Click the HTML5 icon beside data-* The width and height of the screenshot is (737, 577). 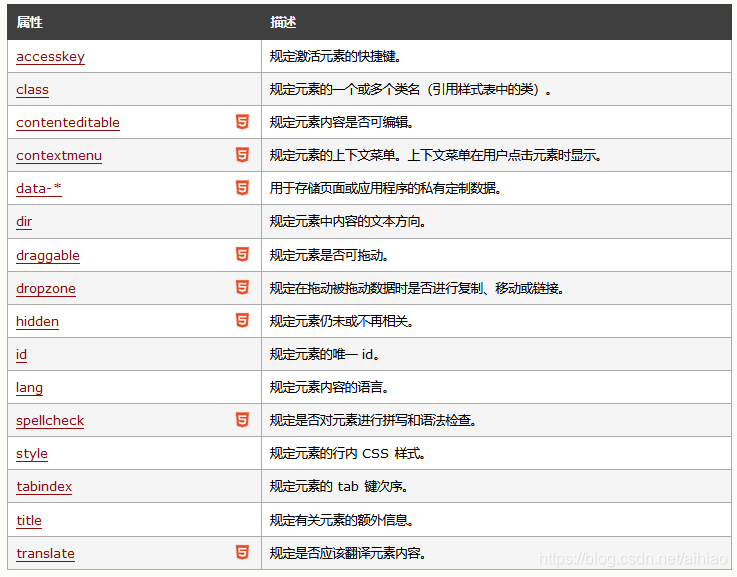[x=242, y=187]
